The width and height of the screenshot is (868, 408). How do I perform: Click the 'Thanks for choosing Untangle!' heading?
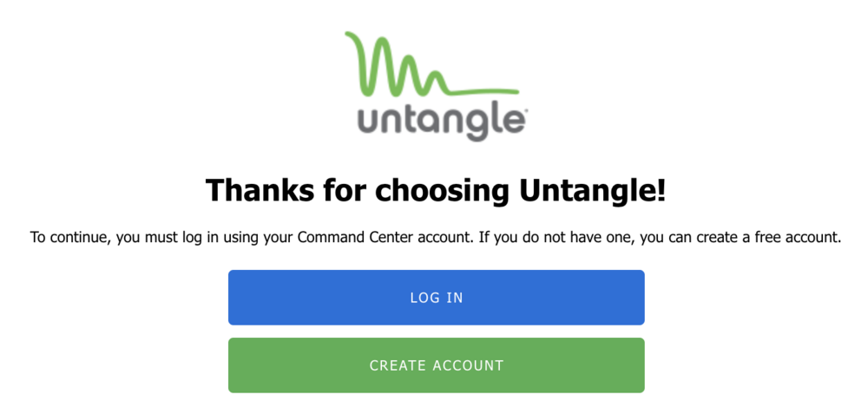pos(436,191)
